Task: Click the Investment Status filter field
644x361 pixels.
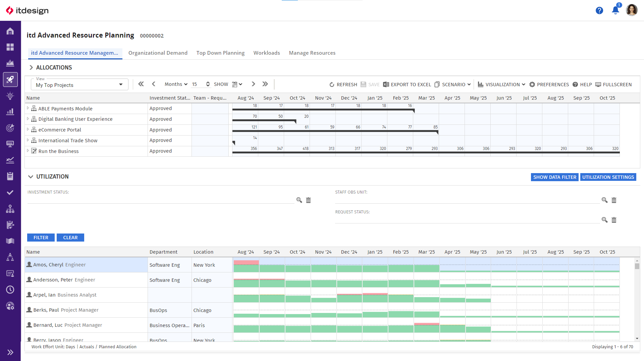Action: coord(161,200)
